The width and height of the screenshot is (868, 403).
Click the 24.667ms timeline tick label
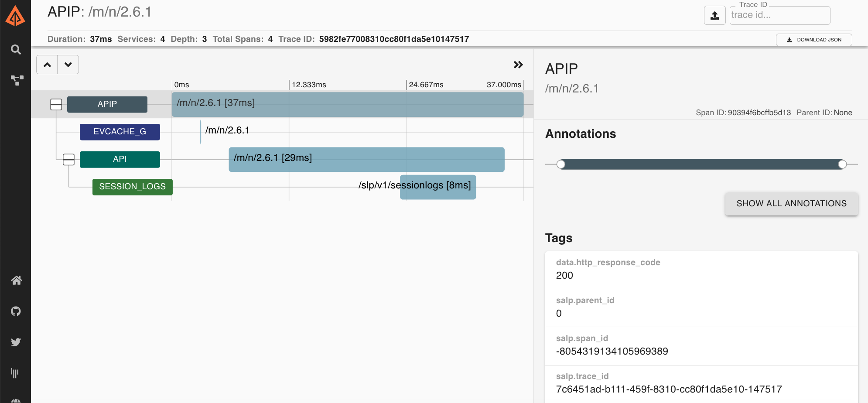click(x=426, y=85)
